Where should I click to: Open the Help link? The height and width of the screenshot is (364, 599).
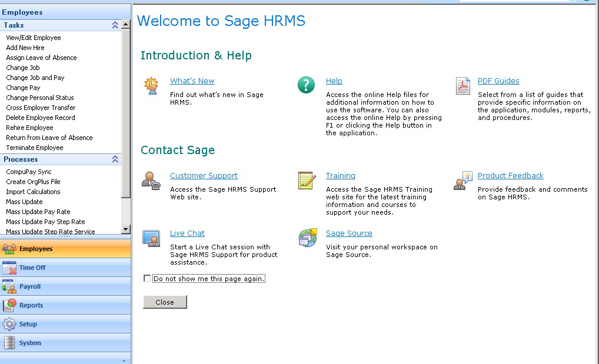coord(334,81)
